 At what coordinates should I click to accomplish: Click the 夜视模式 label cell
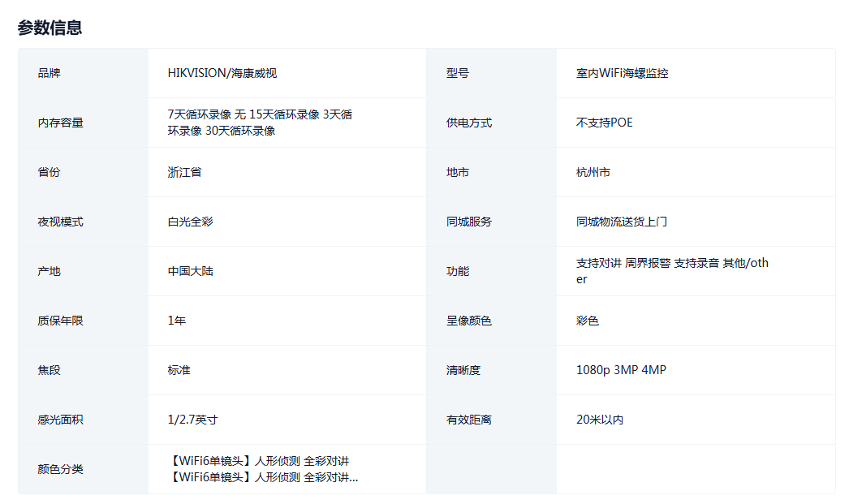(x=60, y=222)
